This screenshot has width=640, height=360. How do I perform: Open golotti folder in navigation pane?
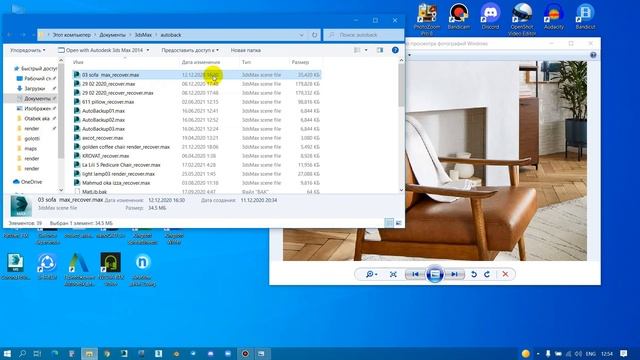[32, 138]
